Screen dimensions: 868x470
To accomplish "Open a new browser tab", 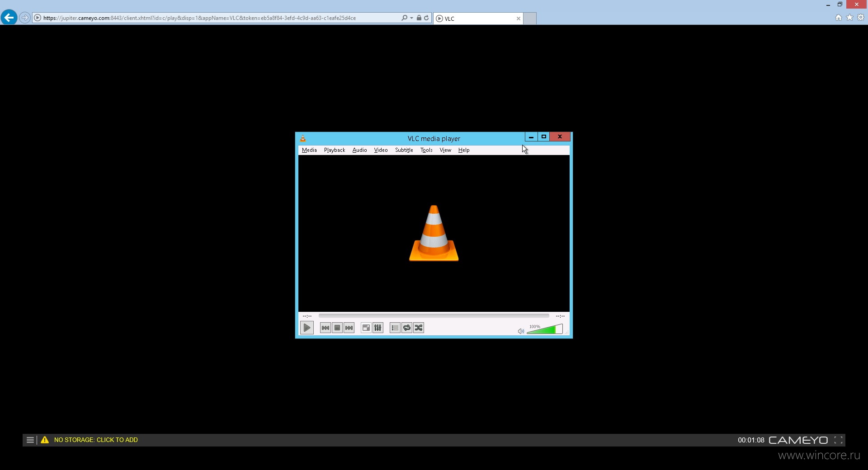I will tap(530, 19).
